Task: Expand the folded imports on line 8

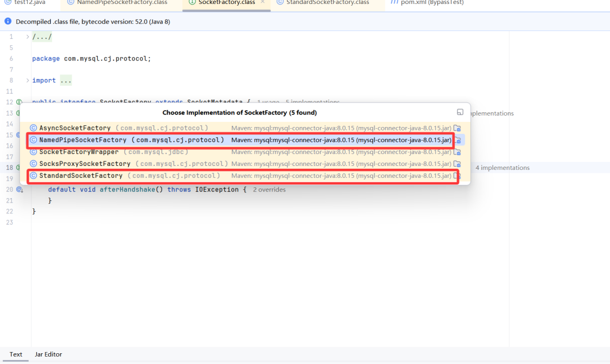Action: (28, 81)
